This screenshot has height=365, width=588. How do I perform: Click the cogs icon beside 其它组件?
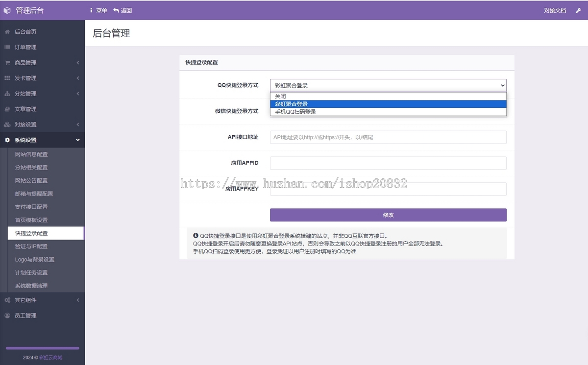point(7,300)
